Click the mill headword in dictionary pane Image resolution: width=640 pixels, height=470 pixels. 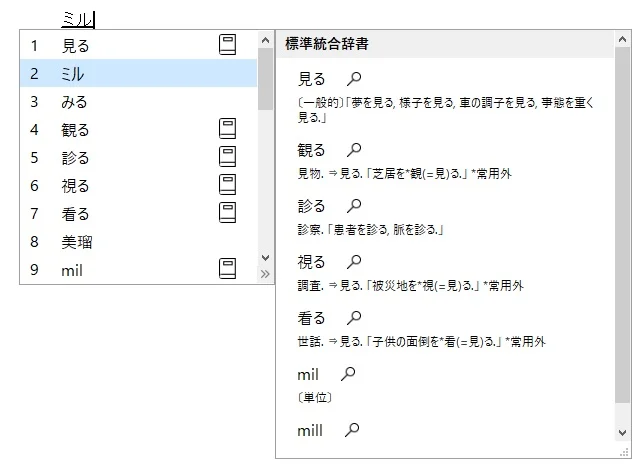tap(310, 430)
